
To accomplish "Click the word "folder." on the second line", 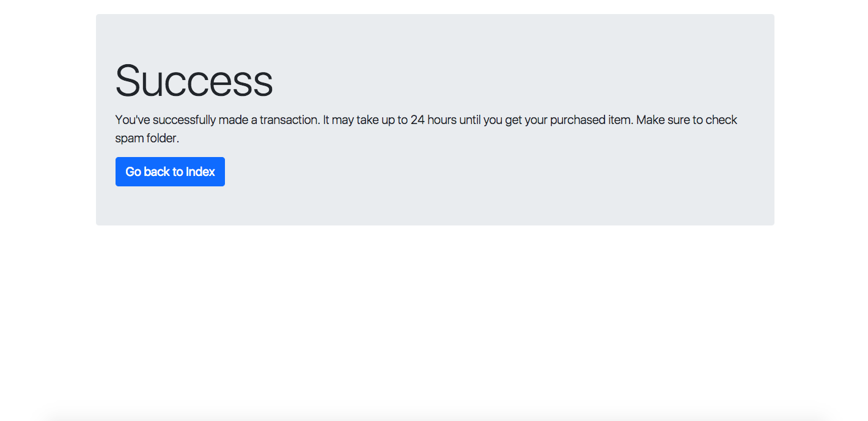I will tap(161, 138).
